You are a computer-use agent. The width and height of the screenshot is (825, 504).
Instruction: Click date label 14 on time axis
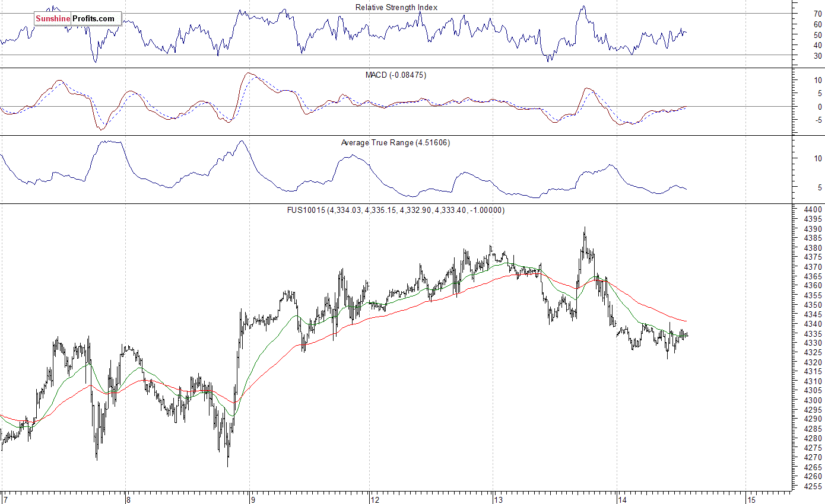pos(622,500)
